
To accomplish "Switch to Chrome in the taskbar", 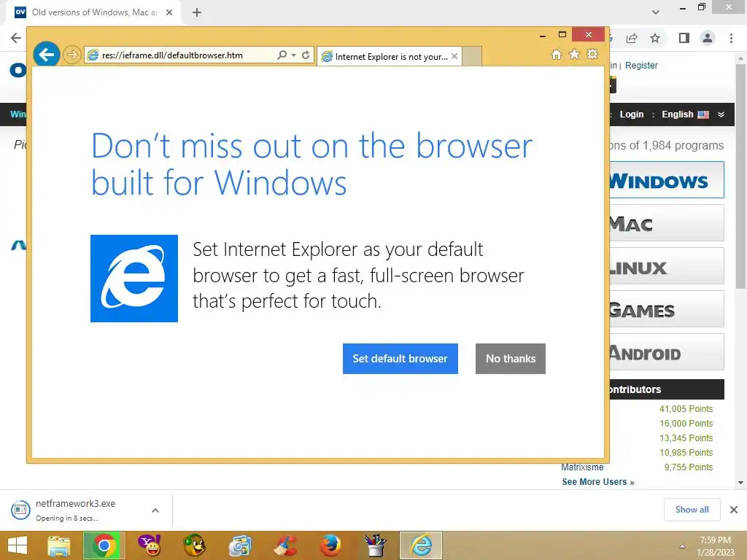I will tap(104, 545).
